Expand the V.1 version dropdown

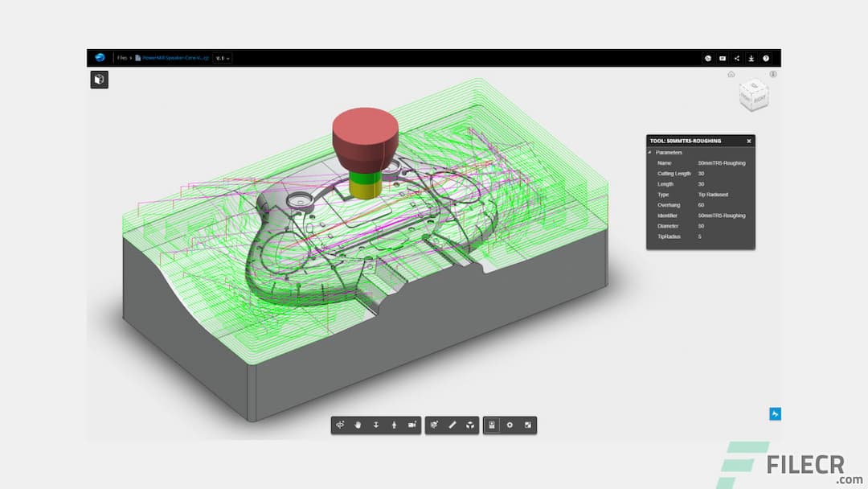point(222,58)
